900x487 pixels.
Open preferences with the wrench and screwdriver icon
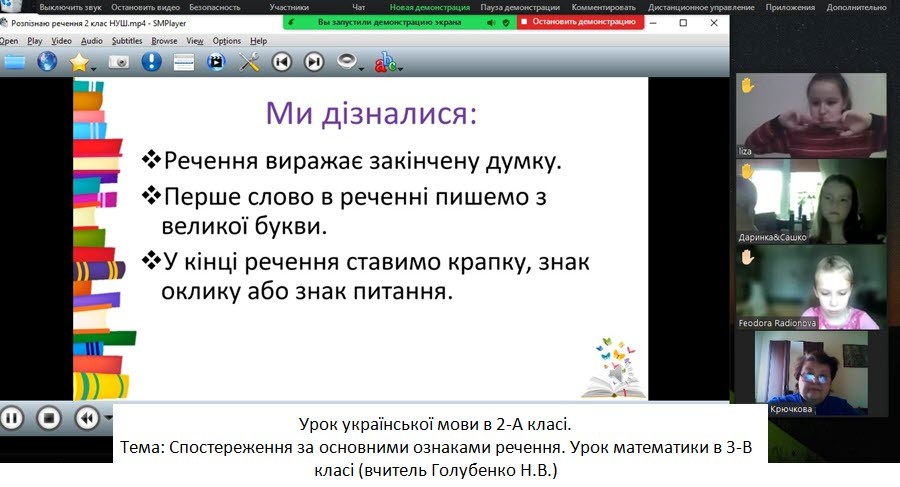tap(249, 62)
